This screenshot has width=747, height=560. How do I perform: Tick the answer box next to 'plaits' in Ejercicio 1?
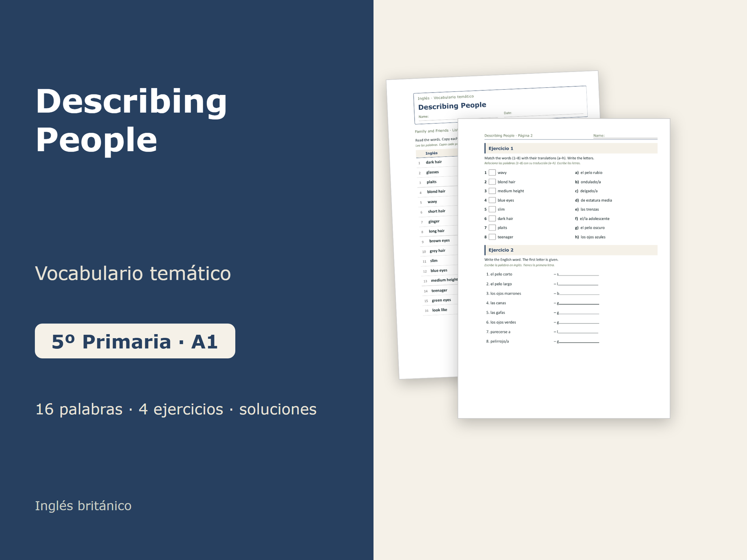[x=492, y=228]
